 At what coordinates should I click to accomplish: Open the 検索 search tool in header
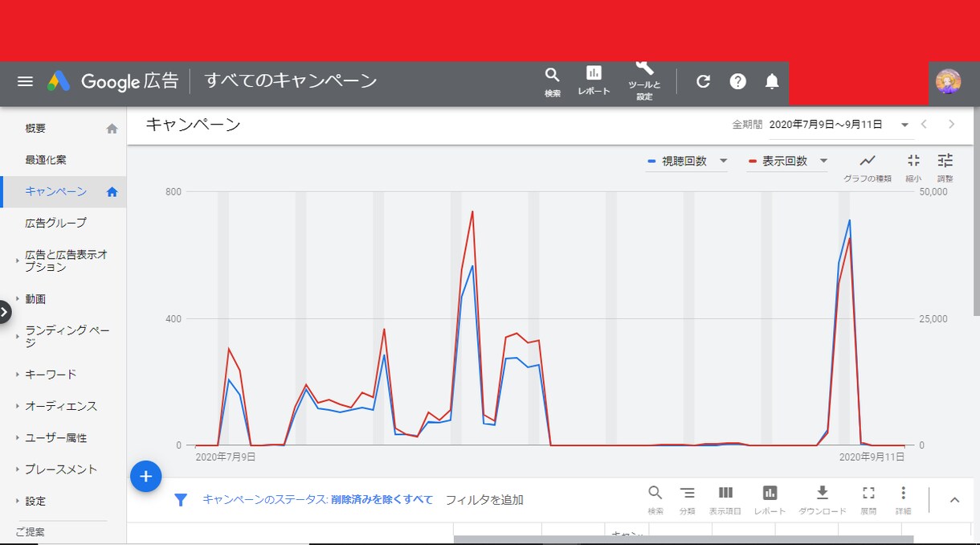tap(553, 83)
